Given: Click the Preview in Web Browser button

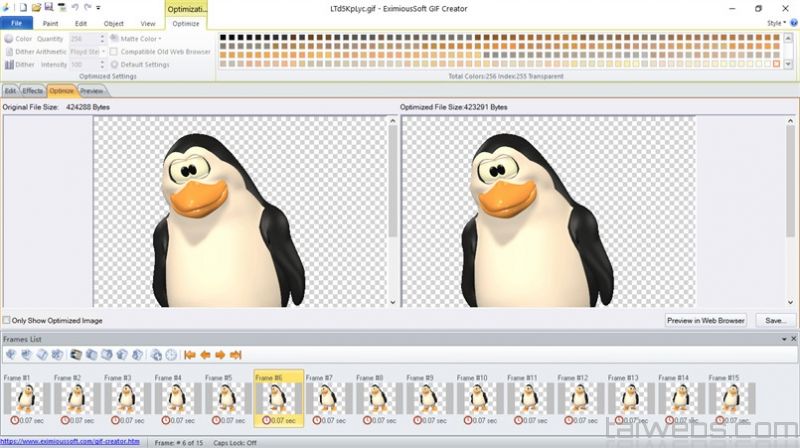Looking at the screenshot, I should tap(706, 321).
